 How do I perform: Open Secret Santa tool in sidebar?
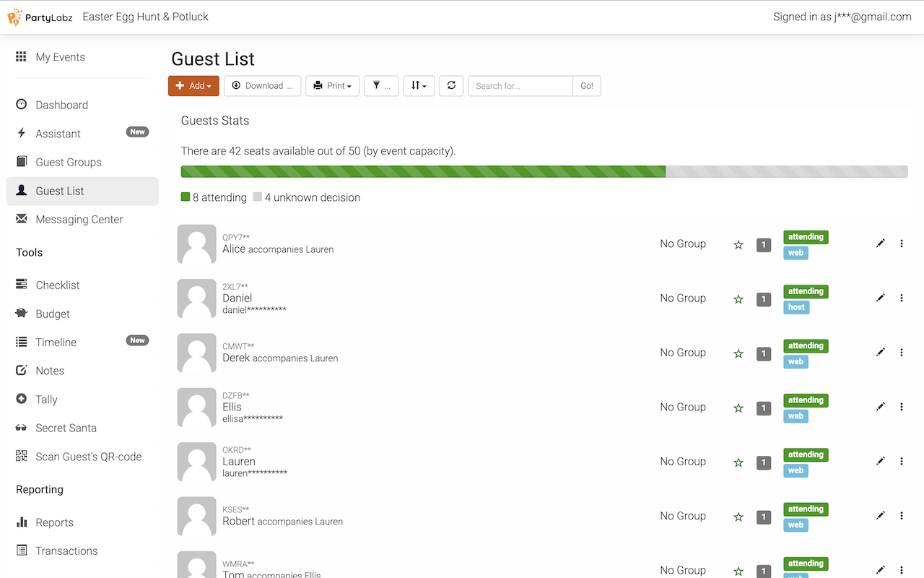point(66,428)
